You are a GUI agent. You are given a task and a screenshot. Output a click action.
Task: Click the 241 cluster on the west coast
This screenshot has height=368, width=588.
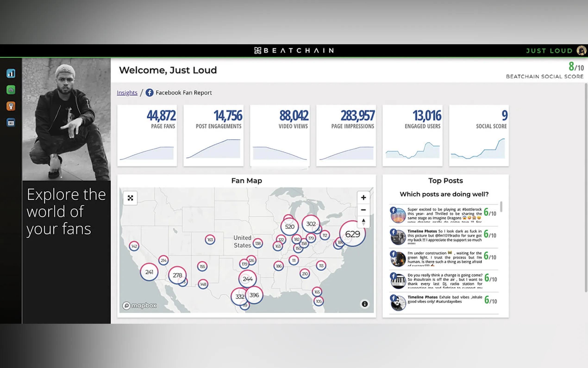point(149,272)
